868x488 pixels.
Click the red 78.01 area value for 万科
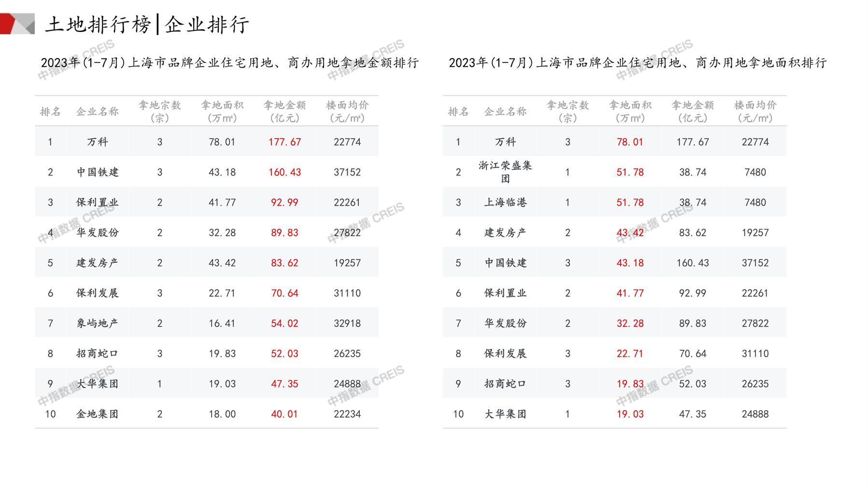tap(630, 142)
